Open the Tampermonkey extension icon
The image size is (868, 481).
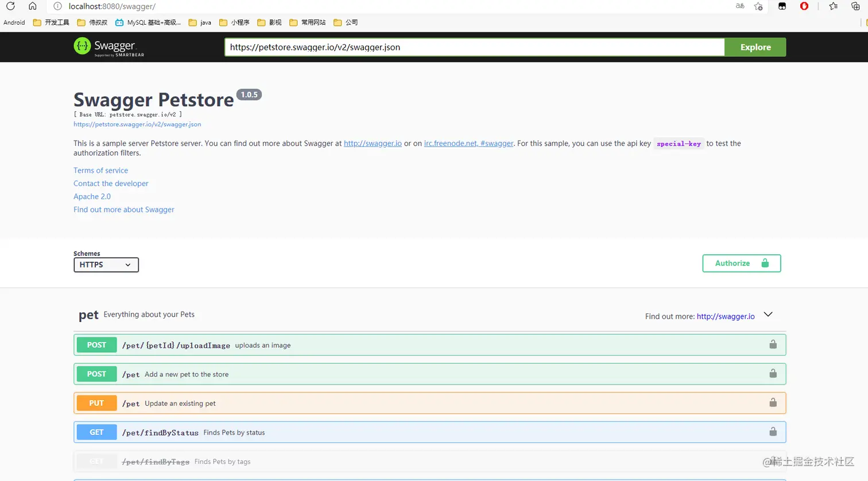(782, 6)
